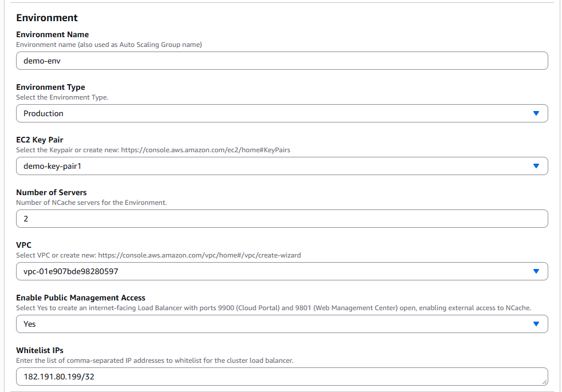Screen dimensions: 562x392
Task: Focus the Environment Name field containing demo-env
Action: point(282,61)
